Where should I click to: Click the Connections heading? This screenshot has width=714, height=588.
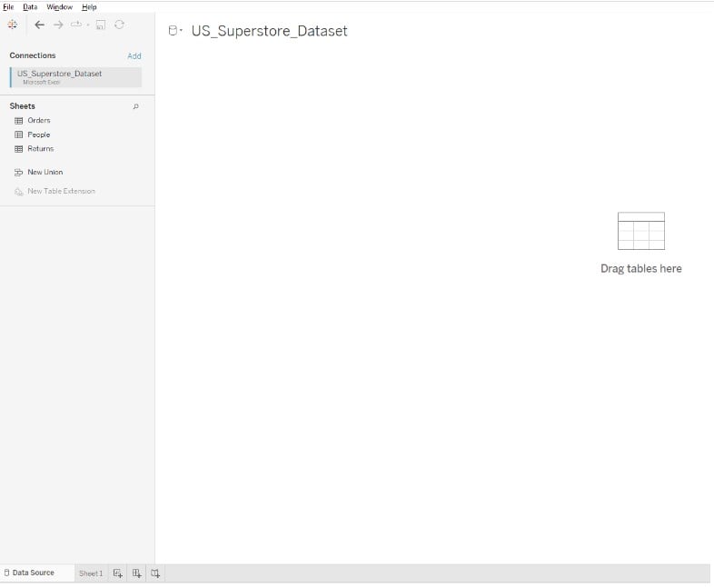(33, 55)
